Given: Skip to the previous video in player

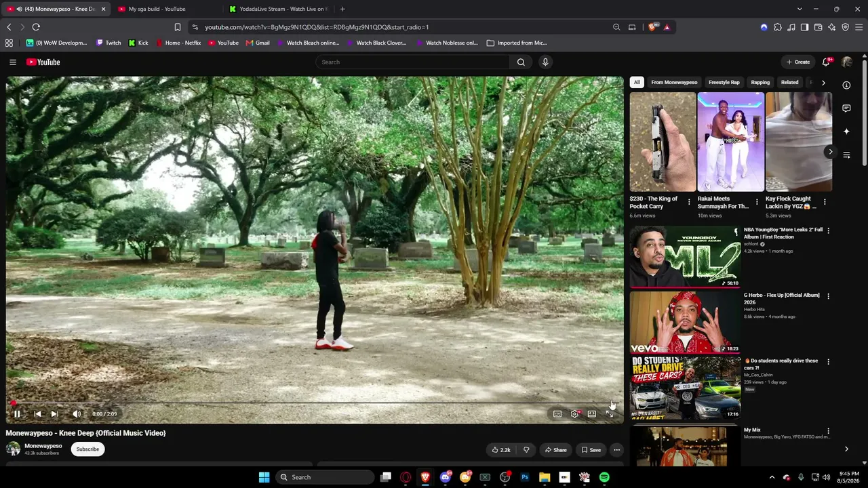Looking at the screenshot, I should point(37,413).
